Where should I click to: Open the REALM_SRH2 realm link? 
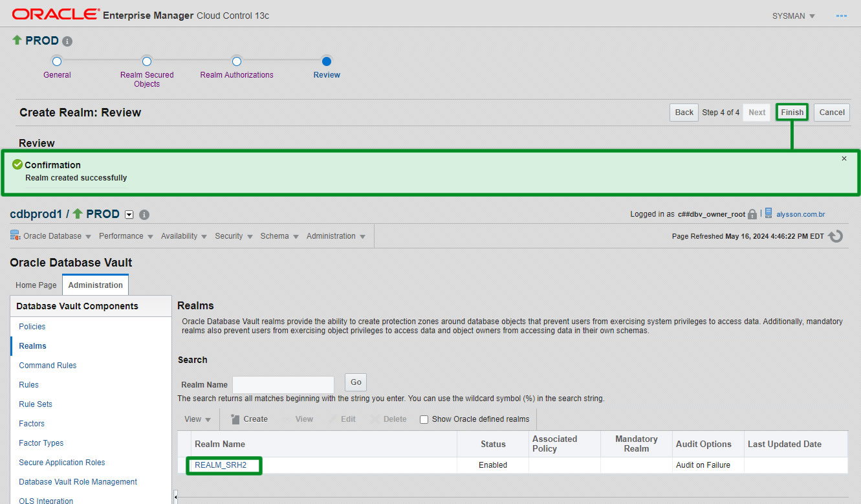pos(221,465)
